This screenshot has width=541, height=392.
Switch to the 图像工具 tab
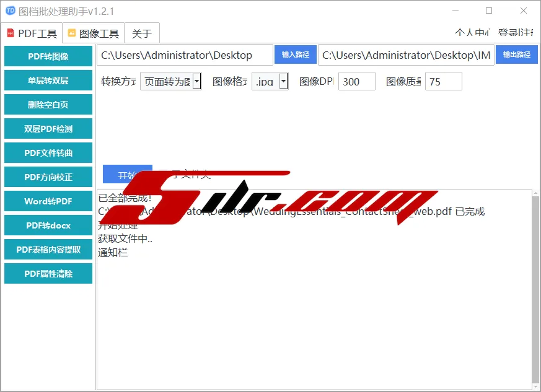[94, 33]
